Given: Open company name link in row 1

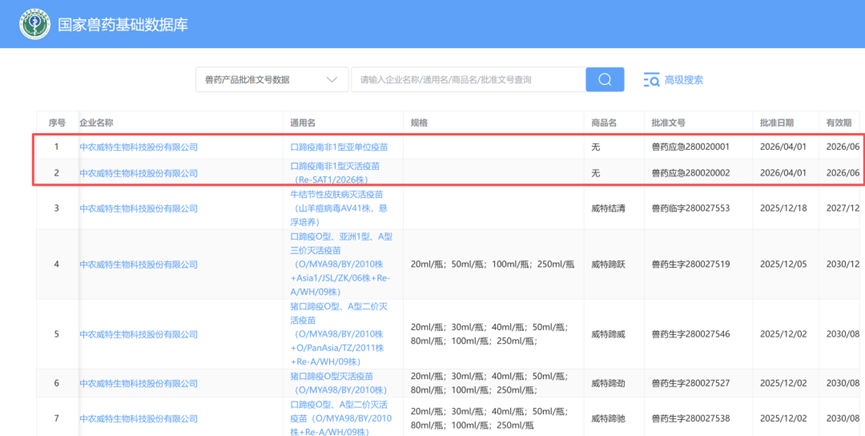Looking at the screenshot, I should (x=138, y=147).
